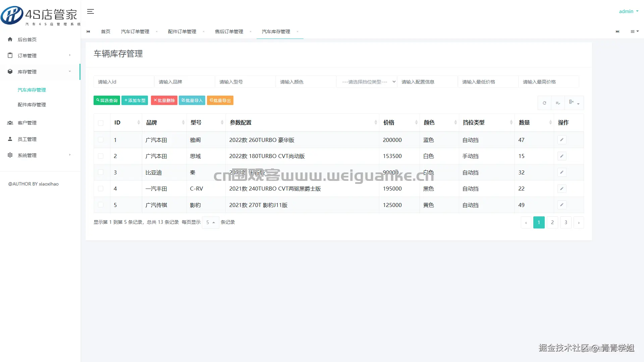The image size is (644, 362).
Task: Toggle table view switch icon
Action: [x=558, y=103]
